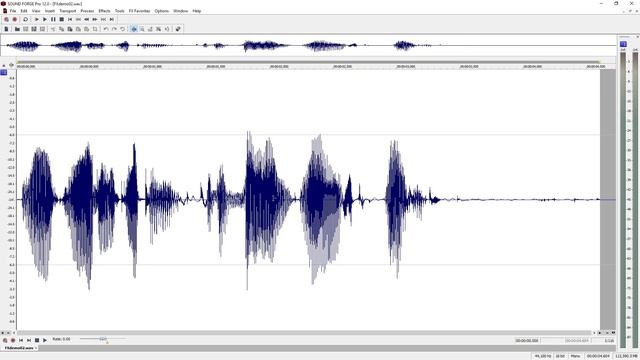Click the wrench settings toolbar icon
Screen dimensions: 640x360
pos(178,29)
